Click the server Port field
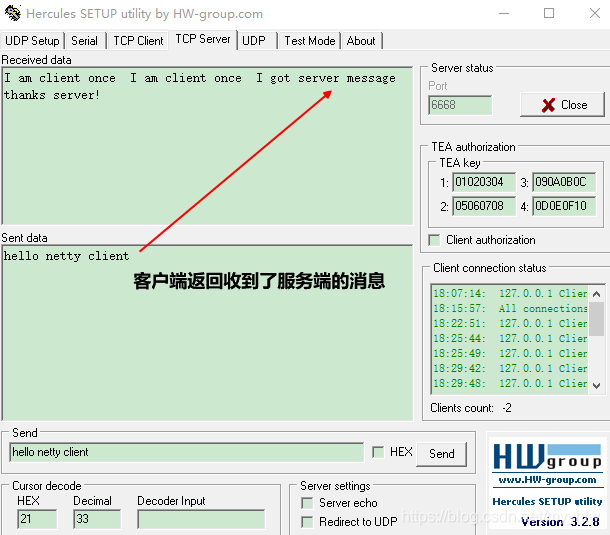Screen dimensions: 610x535 [460, 105]
